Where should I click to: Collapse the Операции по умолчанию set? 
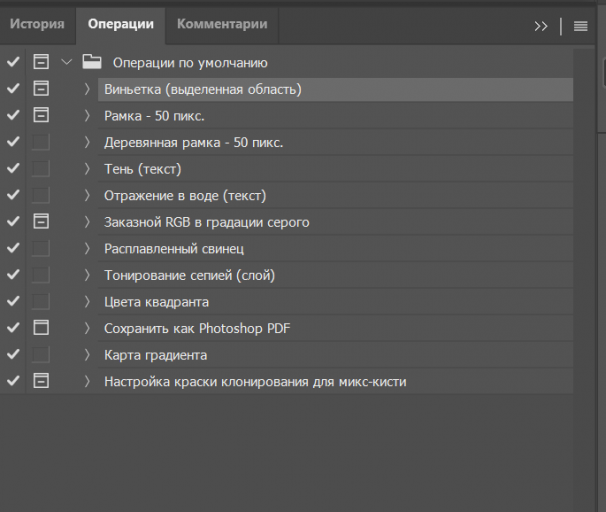(67, 62)
